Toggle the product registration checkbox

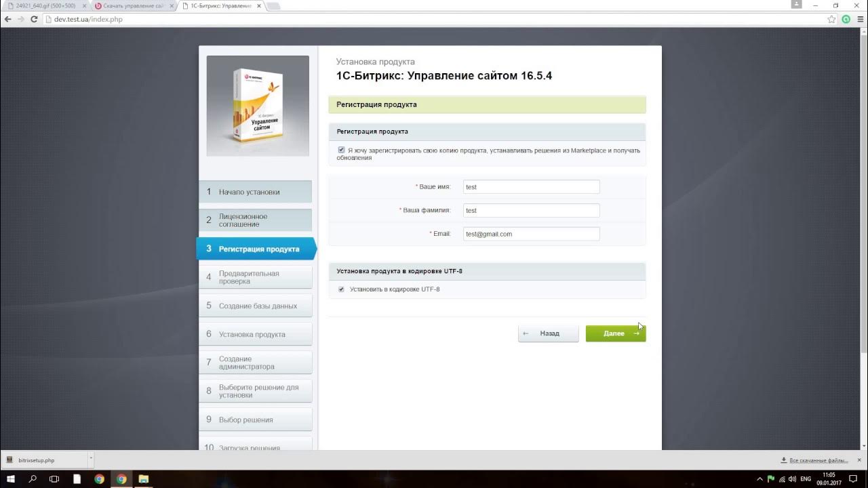click(x=341, y=150)
